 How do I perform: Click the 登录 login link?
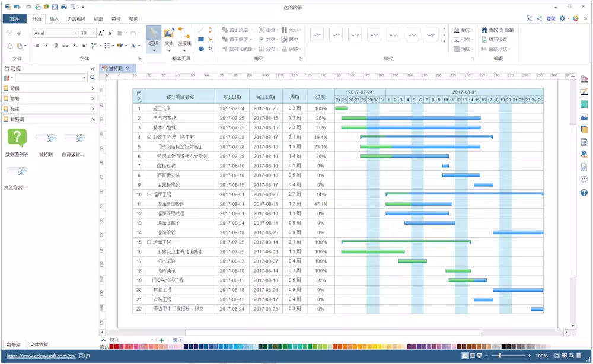551,18
